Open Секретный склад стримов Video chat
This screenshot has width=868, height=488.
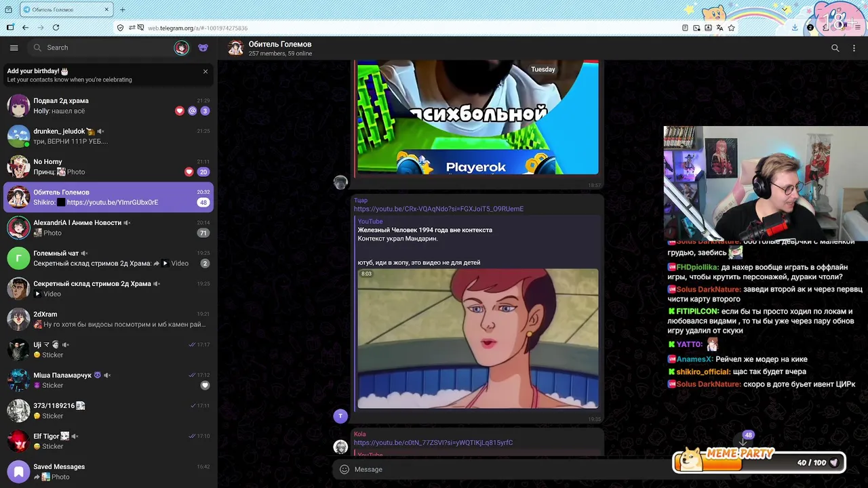[108, 289]
